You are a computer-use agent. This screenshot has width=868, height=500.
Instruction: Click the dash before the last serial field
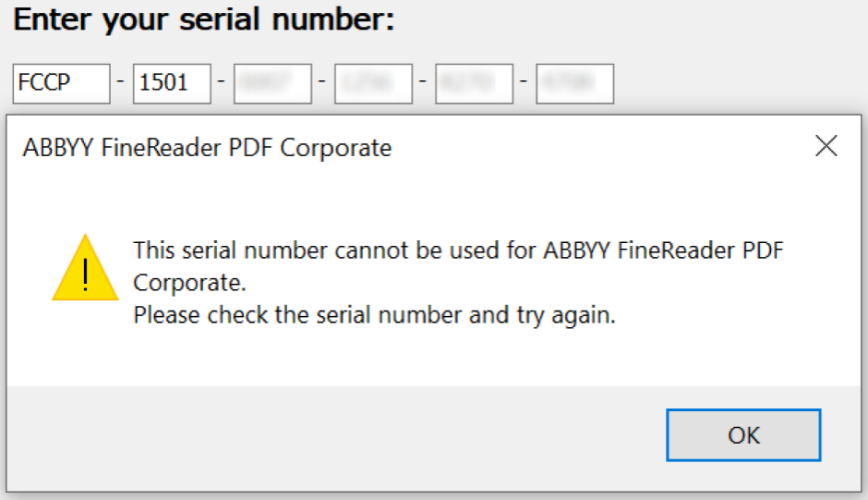(524, 82)
